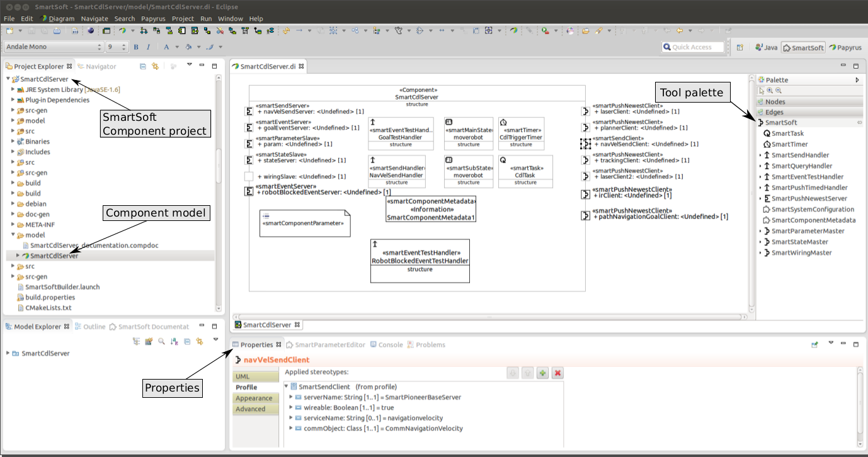The width and height of the screenshot is (868, 457).
Task: Select the SmartSystemConfiguration palette tool
Action: click(x=808, y=210)
